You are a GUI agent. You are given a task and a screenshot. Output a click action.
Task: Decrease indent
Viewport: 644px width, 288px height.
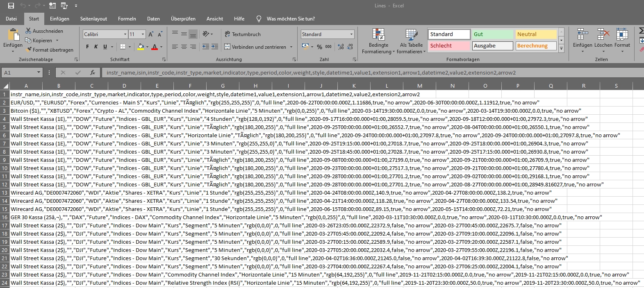(x=206, y=47)
